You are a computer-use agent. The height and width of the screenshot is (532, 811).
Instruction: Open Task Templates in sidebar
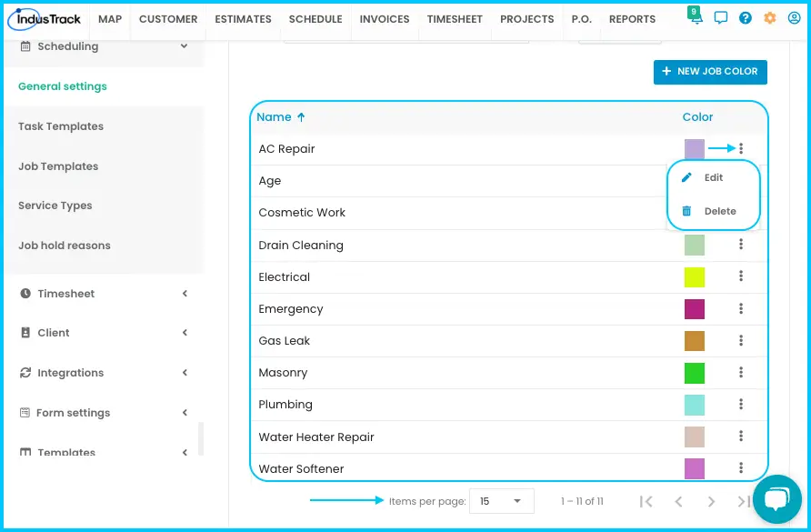coord(61,126)
